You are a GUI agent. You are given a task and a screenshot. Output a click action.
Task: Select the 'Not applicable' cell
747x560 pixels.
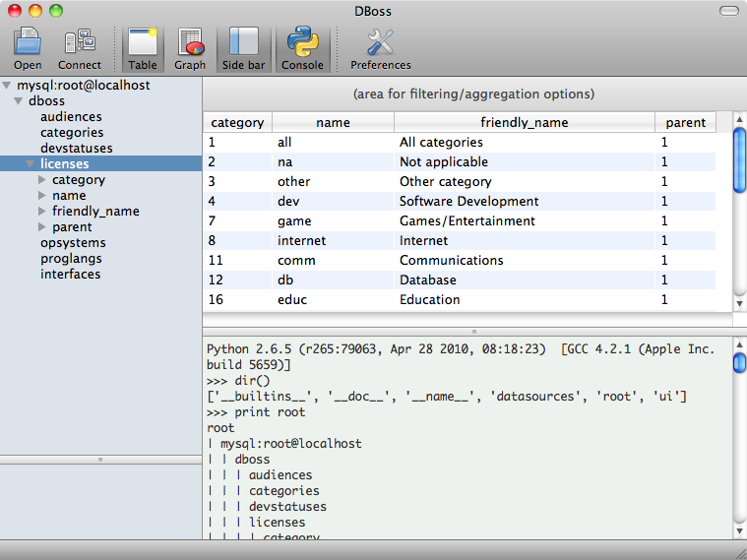point(524,162)
